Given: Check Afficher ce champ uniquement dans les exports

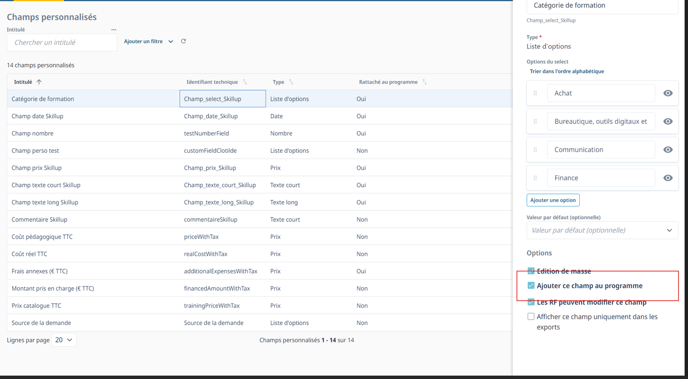Looking at the screenshot, I should pyautogui.click(x=531, y=316).
